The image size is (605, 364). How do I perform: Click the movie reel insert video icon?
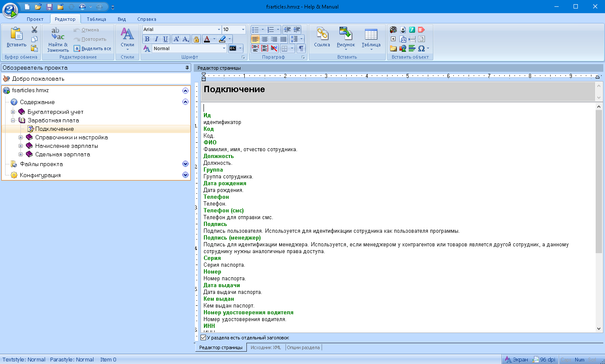pyautogui.click(x=393, y=30)
